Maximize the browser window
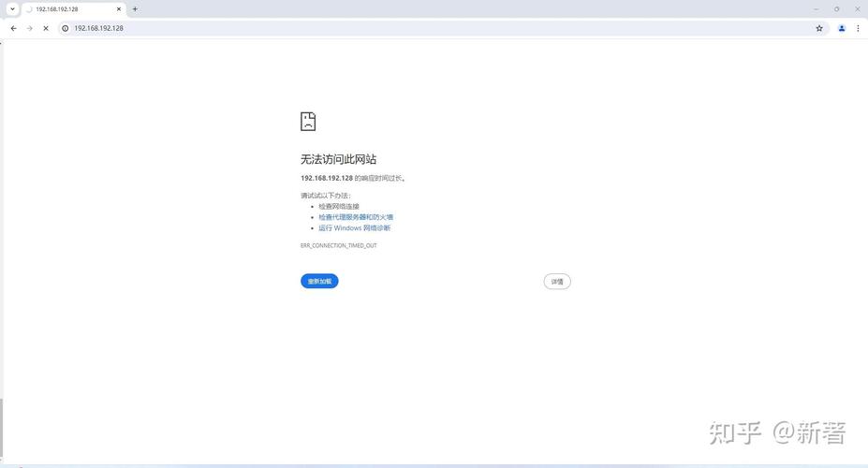The image size is (868, 468). [x=836, y=9]
